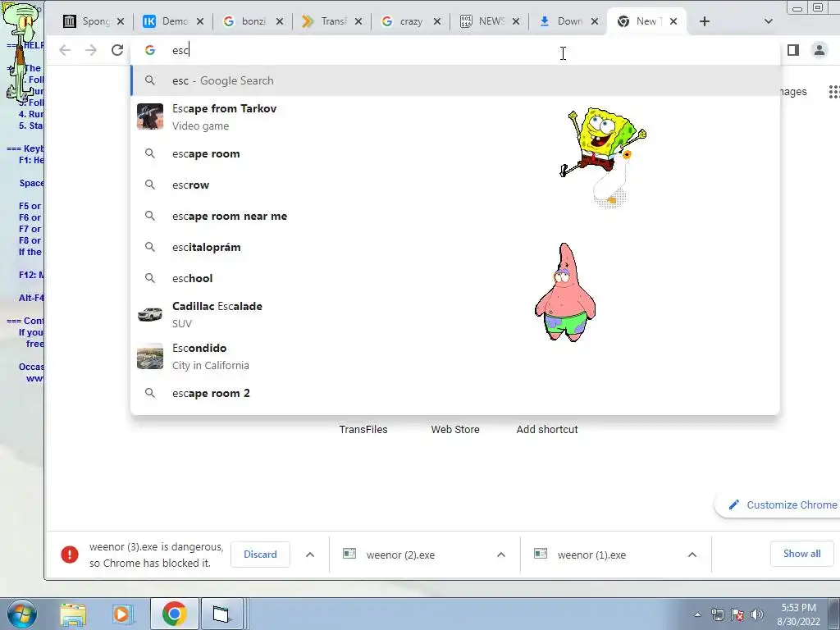Expand options for weenor (1).exe download

[x=692, y=555]
